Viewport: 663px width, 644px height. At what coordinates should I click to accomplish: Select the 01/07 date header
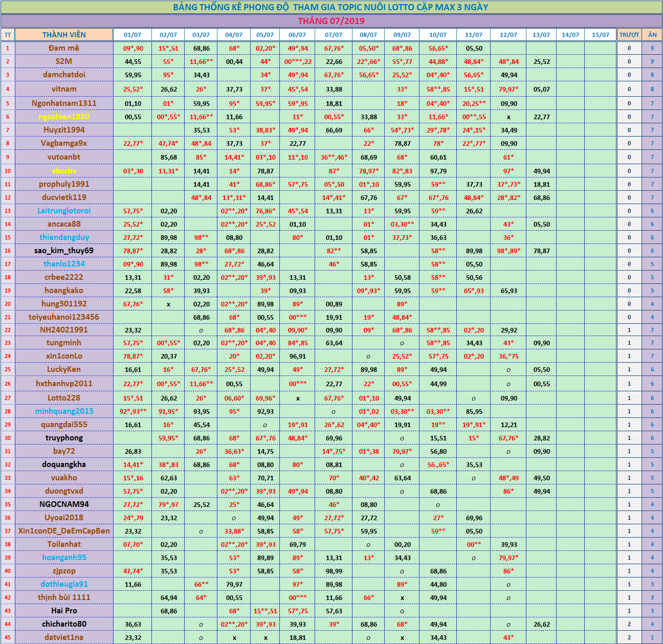[132, 35]
